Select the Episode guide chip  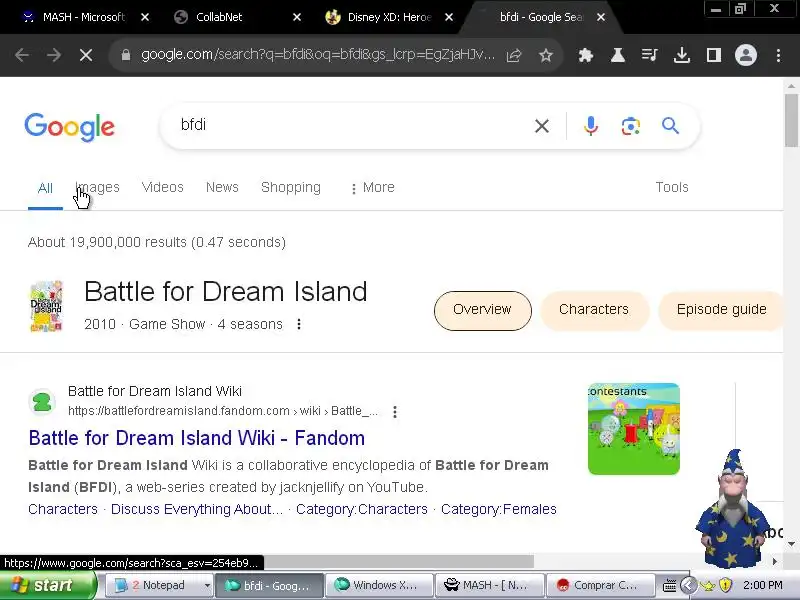pyautogui.click(x=721, y=310)
